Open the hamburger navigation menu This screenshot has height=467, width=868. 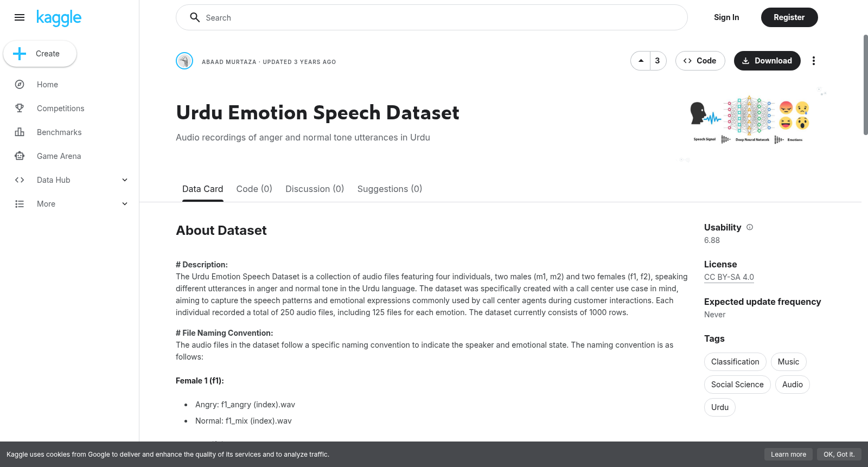pyautogui.click(x=20, y=17)
